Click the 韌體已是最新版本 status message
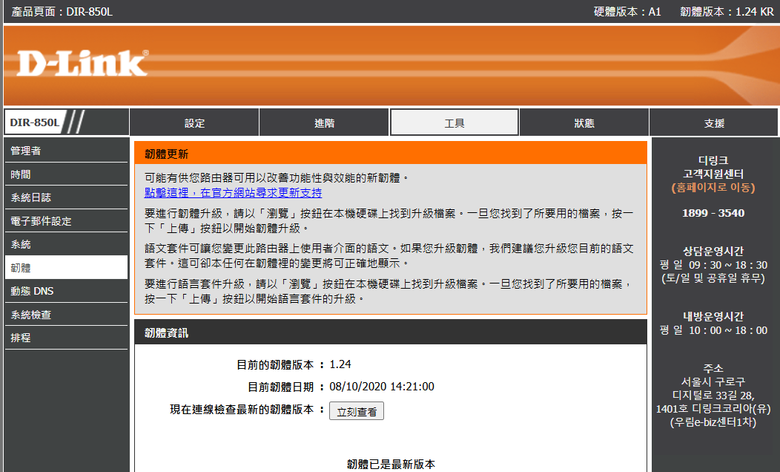 [390, 464]
